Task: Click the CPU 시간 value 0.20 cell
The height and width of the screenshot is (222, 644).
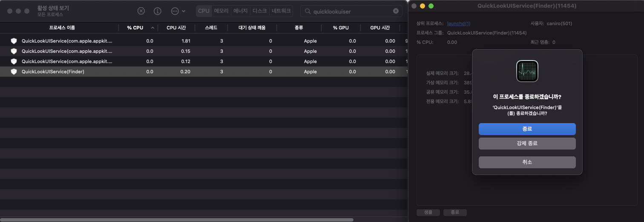Action: click(x=185, y=72)
